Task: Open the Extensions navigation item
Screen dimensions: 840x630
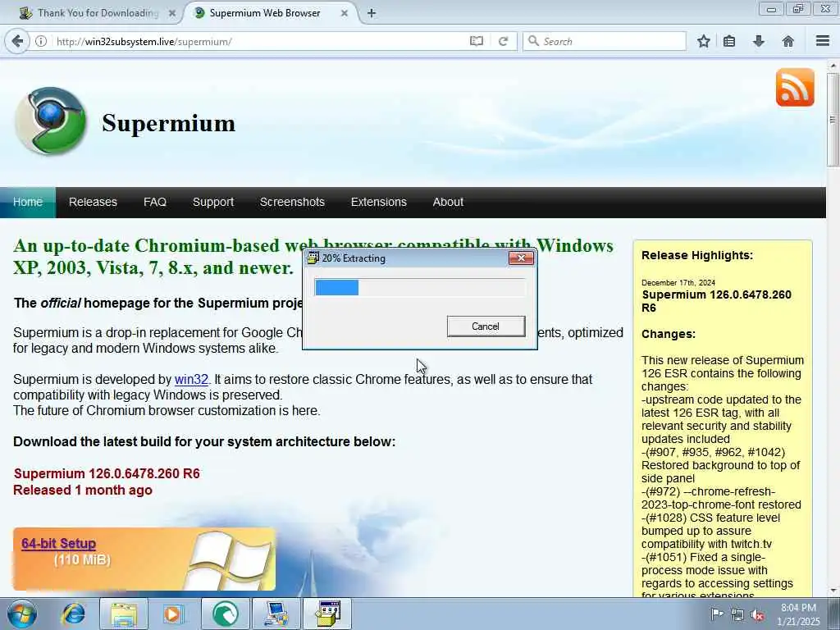Action: [x=379, y=202]
